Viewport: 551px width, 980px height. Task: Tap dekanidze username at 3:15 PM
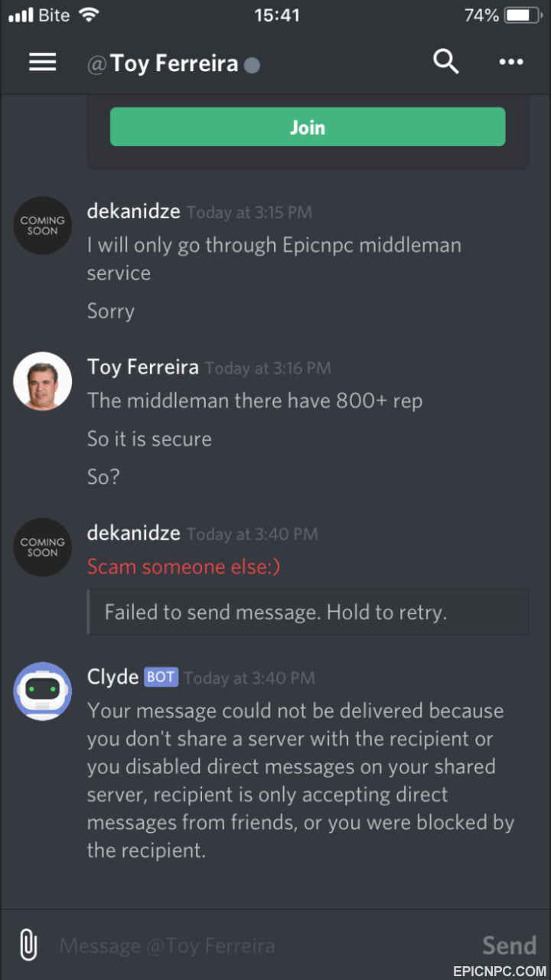coord(134,211)
